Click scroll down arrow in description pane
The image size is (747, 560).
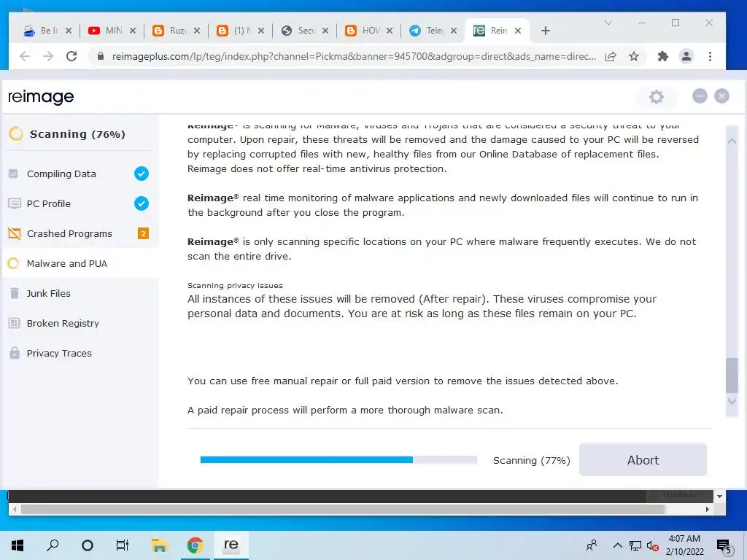click(732, 402)
